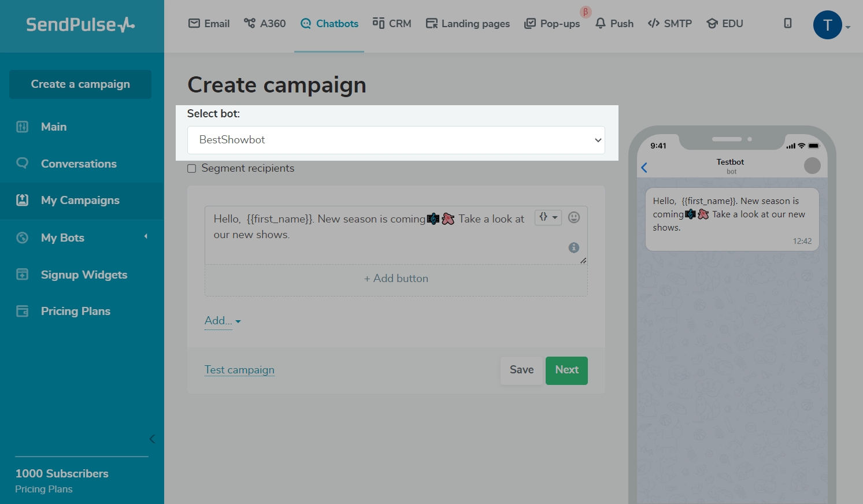863x504 pixels.
Task: Click the My Campaigns sidebar icon
Action: [x=23, y=200]
